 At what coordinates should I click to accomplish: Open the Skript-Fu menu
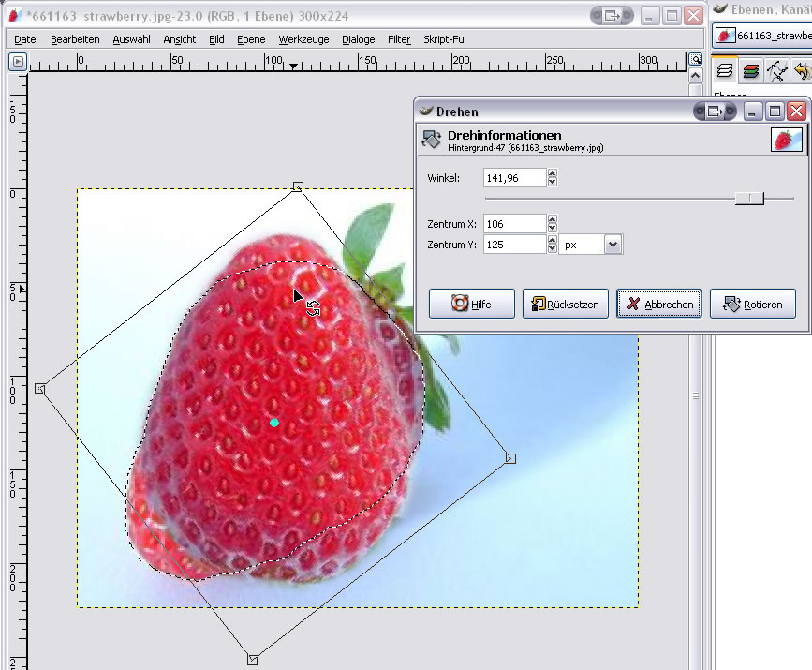pyautogui.click(x=444, y=39)
